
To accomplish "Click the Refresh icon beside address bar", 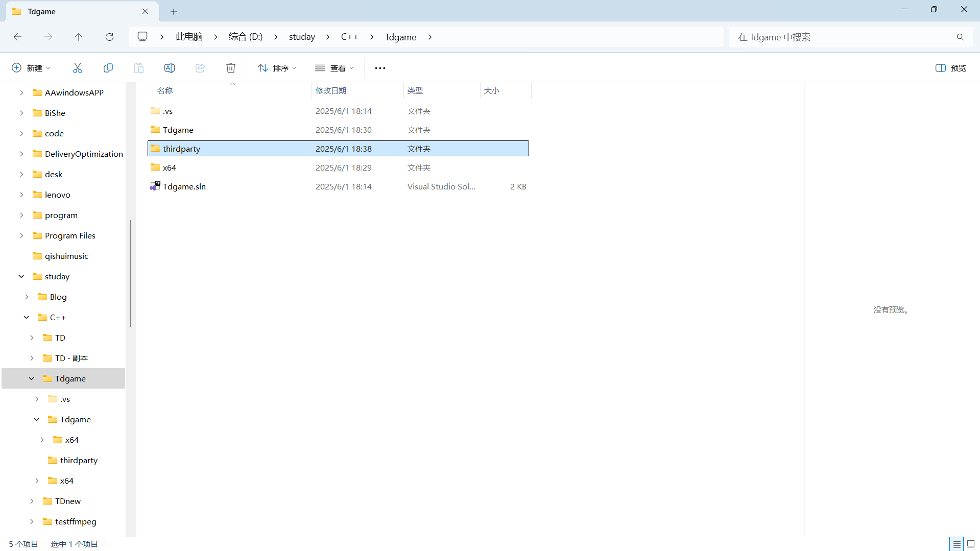I will click(x=109, y=37).
